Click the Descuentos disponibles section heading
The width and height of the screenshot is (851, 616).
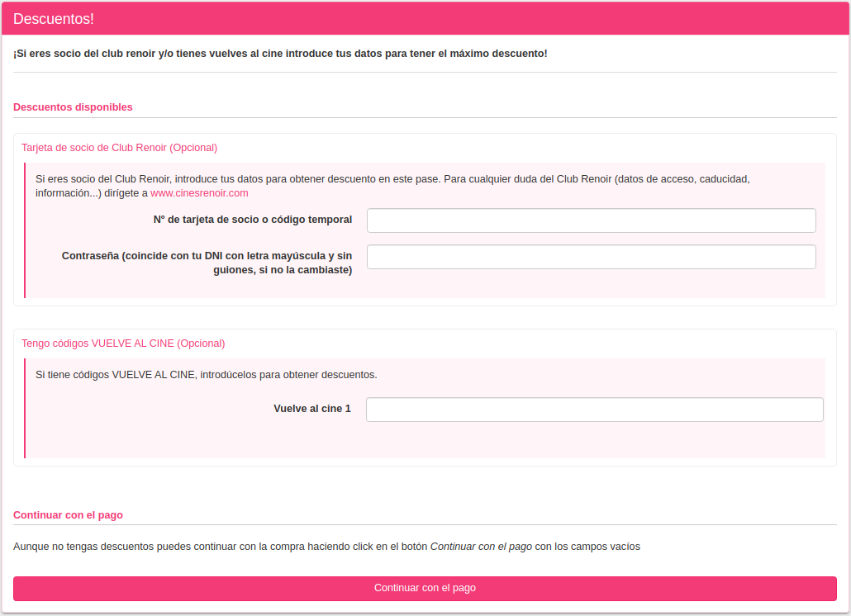[x=73, y=107]
